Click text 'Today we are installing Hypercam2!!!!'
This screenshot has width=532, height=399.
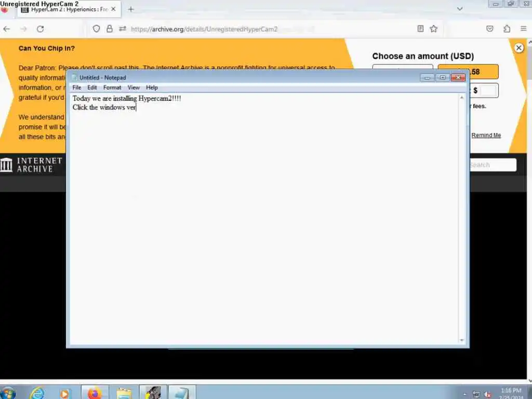[127, 98]
